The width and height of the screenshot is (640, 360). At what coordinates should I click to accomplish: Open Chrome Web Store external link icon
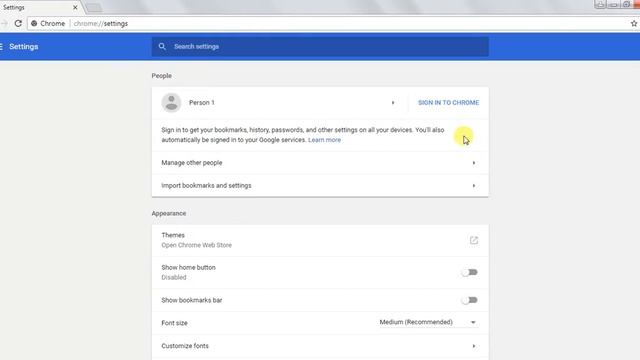point(473,240)
